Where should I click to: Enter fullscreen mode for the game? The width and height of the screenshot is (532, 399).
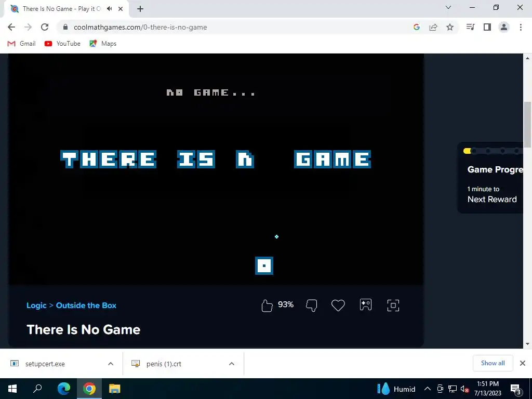[x=393, y=305]
